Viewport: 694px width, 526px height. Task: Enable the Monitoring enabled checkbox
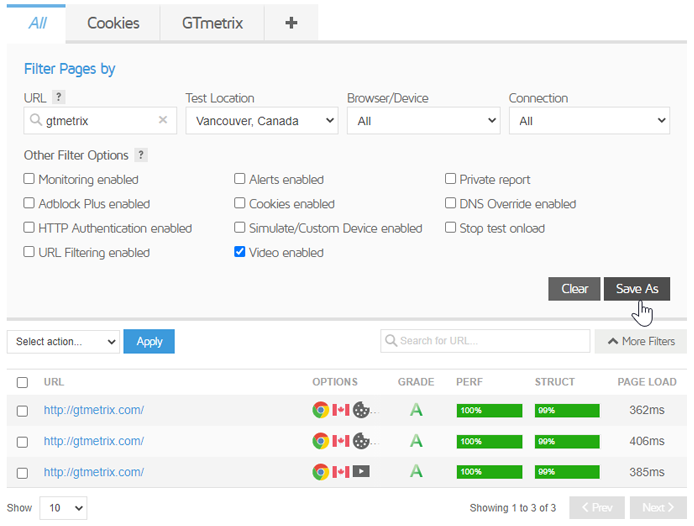29,178
